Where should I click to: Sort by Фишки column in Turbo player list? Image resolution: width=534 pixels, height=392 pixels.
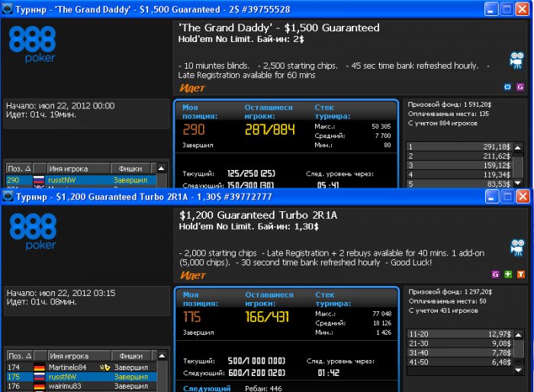131,356
